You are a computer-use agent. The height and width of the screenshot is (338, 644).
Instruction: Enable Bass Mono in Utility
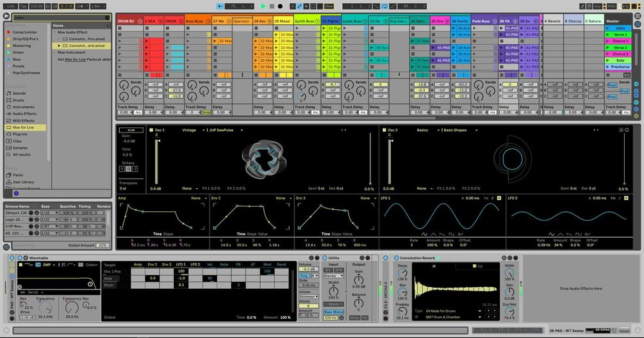(x=333, y=312)
